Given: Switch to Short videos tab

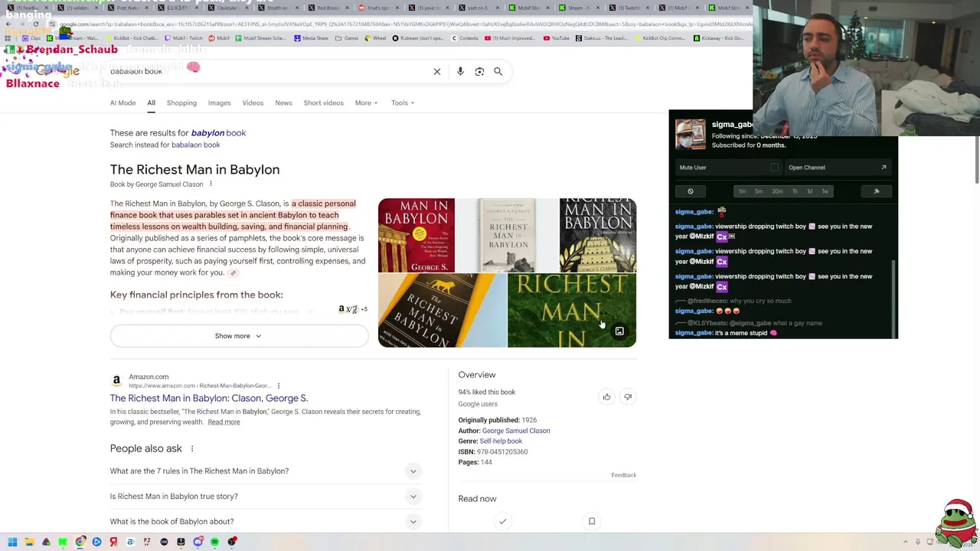Looking at the screenshot, I should tap(323, 103).
